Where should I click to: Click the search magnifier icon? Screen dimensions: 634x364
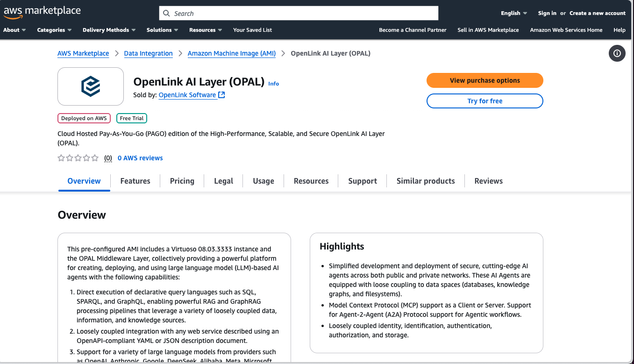(166, 13)
